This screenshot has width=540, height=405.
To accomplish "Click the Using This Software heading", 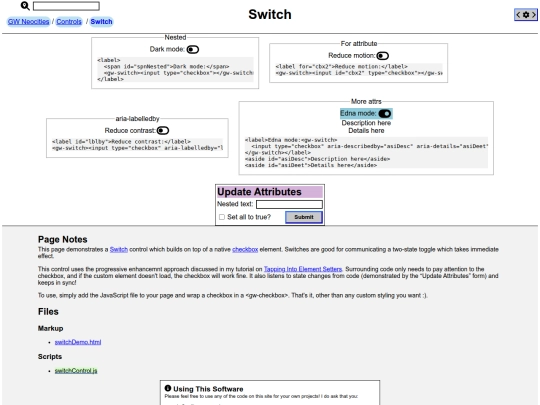I will click(x=208, y=389).
